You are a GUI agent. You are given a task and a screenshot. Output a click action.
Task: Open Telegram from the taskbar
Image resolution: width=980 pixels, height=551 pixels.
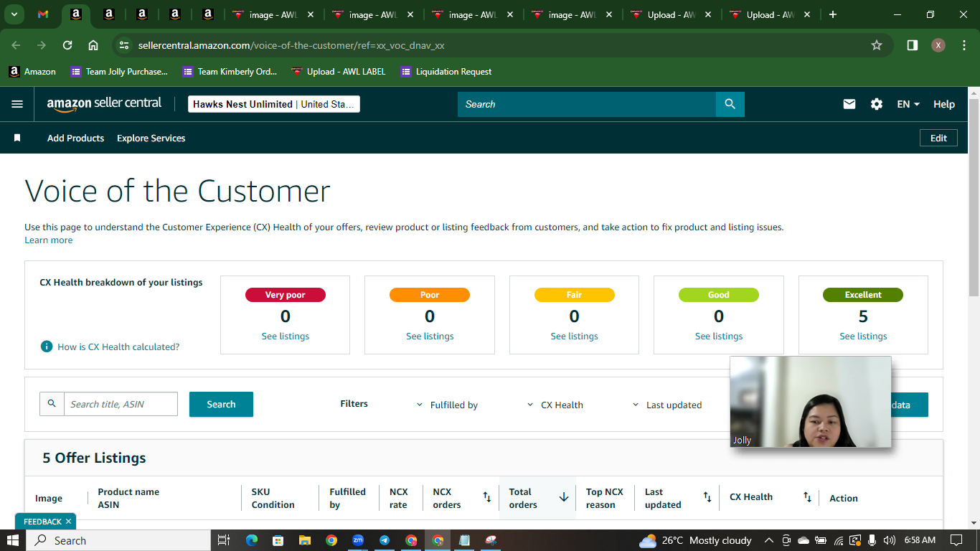click(385, 540)
